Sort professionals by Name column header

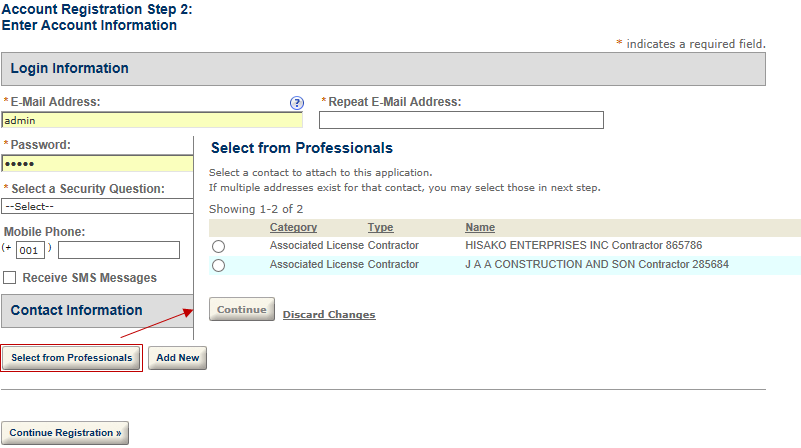coord(480,228)
